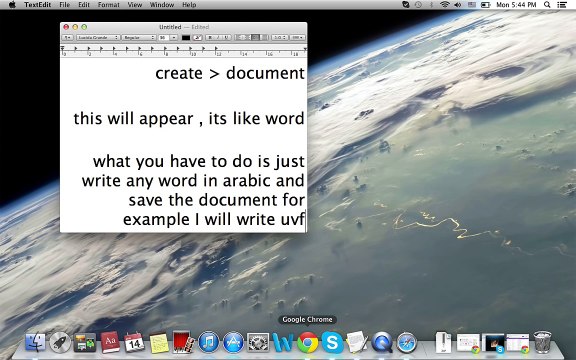
Task: Open the input source flag menu
Action: coord(472,5)
